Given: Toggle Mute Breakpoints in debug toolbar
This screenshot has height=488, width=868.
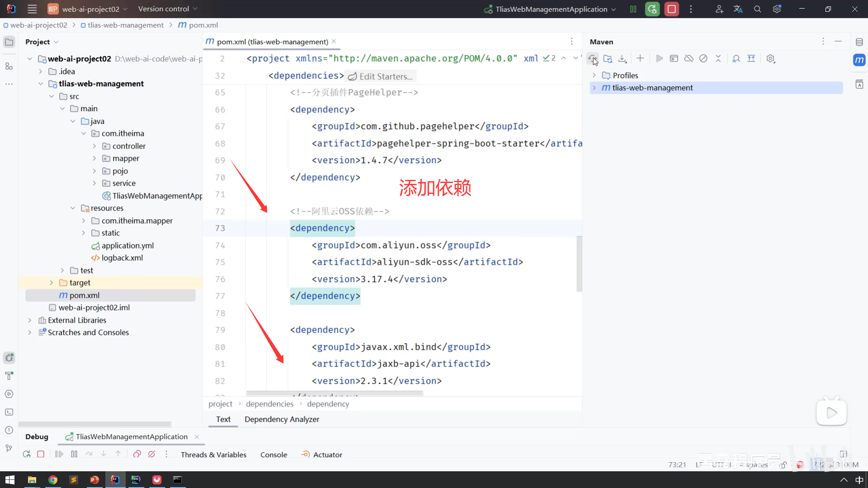Looking at the screenshot, I should pyautogui.click(x=151, y=454).
